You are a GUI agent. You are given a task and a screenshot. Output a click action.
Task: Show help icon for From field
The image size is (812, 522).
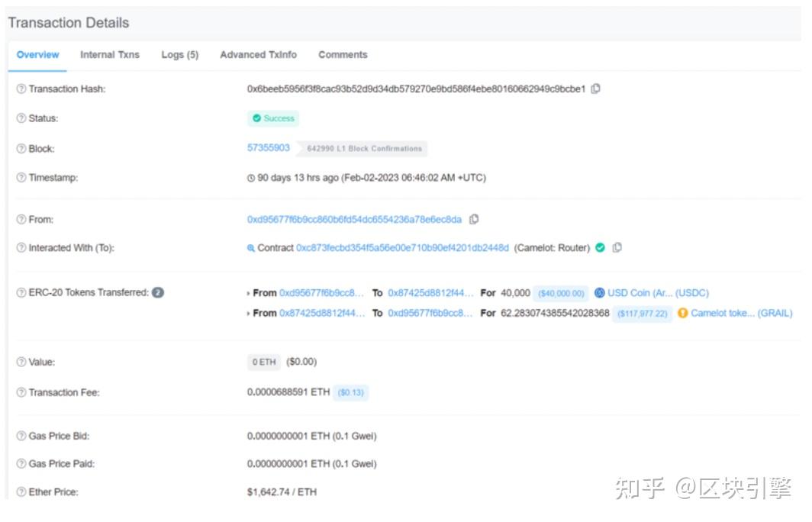[21, 220]
